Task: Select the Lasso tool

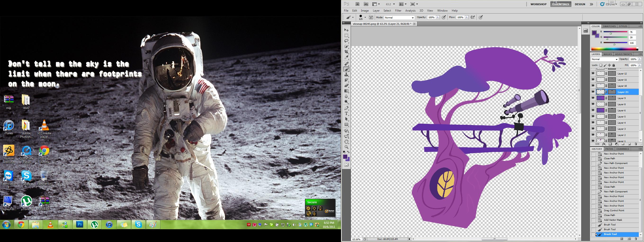Action: coord(346,41)
